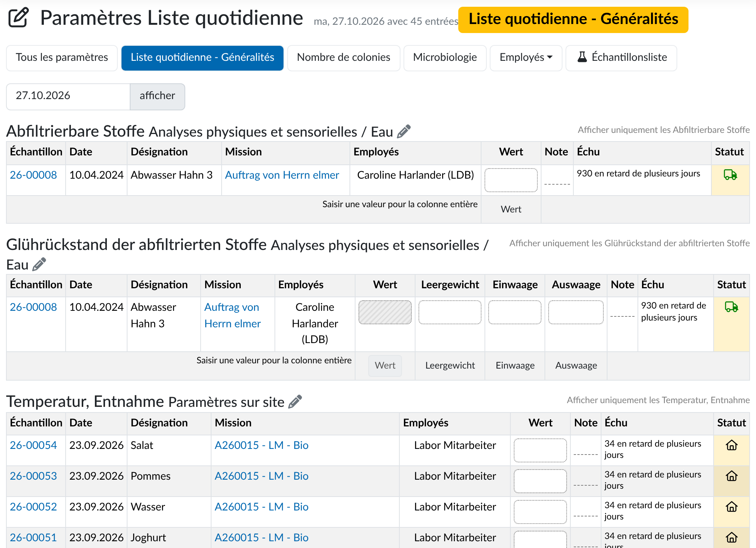Click the Leergewicht input in Glührückstand row
The image size is (756, 548).
(x=450, y=312)
